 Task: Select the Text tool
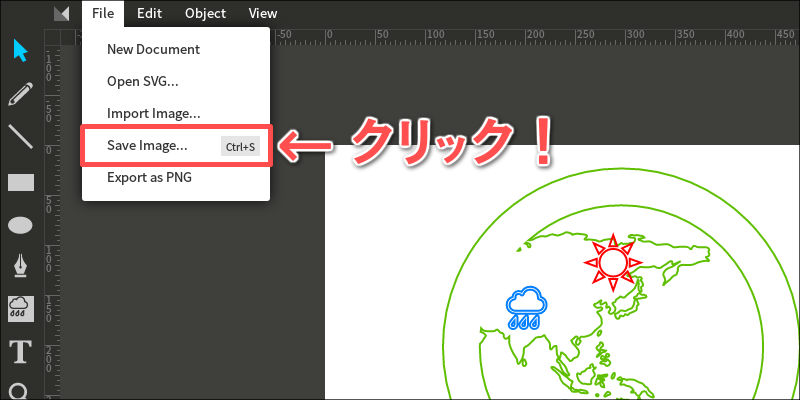click(21, 352)
